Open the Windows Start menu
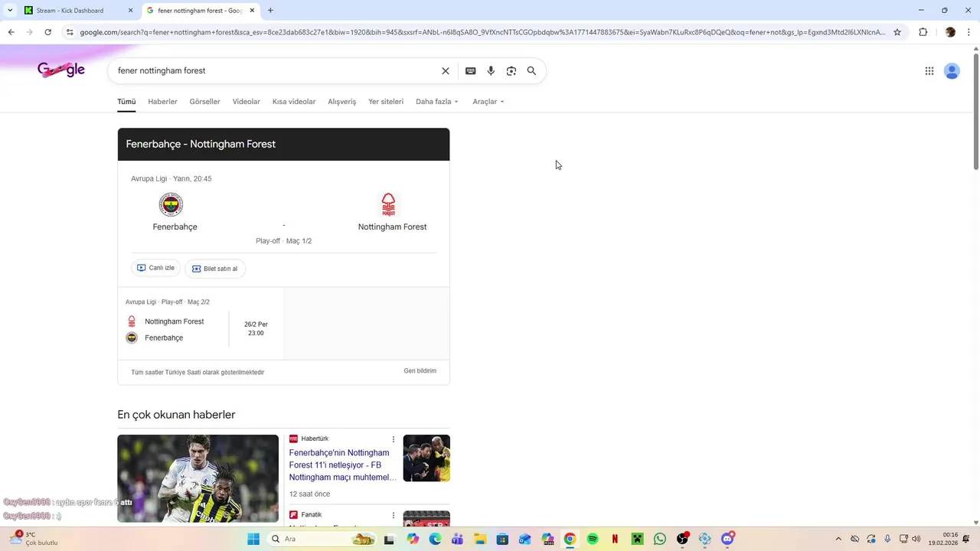The image size is (980, 551). [x=253, y=539]
